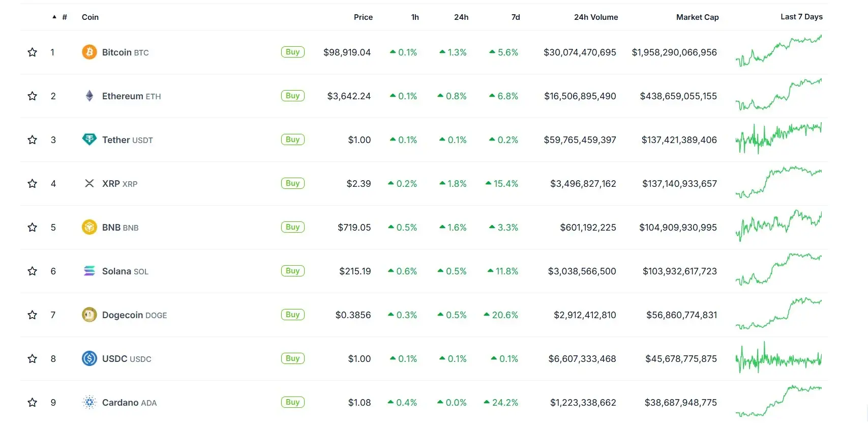Sort table by Price column
Viewport: 868px width, 423px height.
point(363,17)
